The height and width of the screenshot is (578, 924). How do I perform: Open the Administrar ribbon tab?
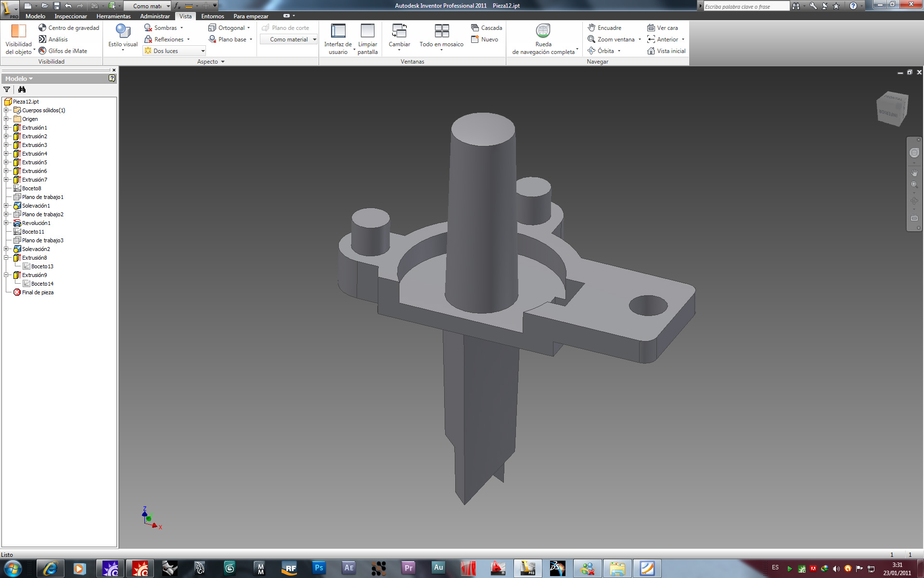(155, 16)
